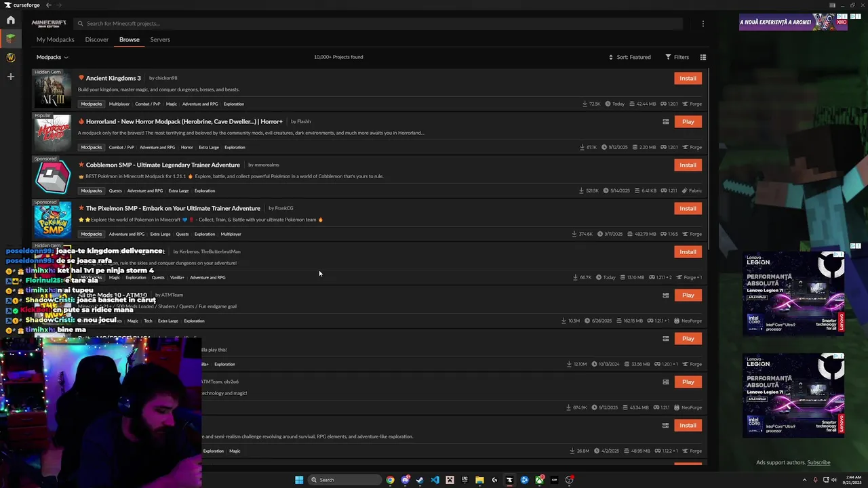Install The Pixelmon SMP modpack

pyautogui.click(x=688, y=209)
